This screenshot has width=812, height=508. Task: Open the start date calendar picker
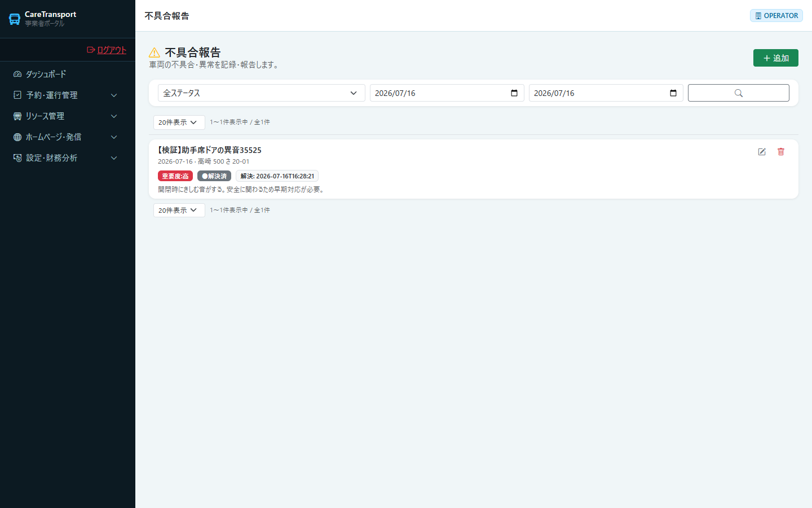point(514,93)
